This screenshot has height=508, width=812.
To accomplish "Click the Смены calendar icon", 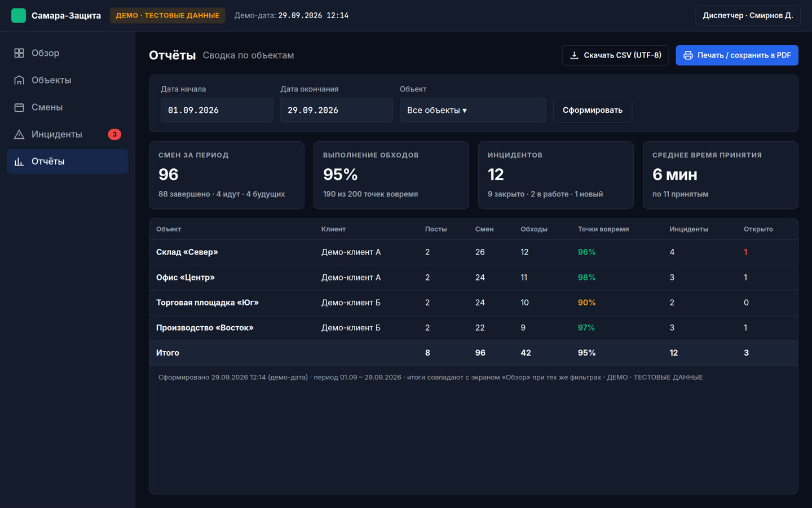I will [x=19, y=107].
